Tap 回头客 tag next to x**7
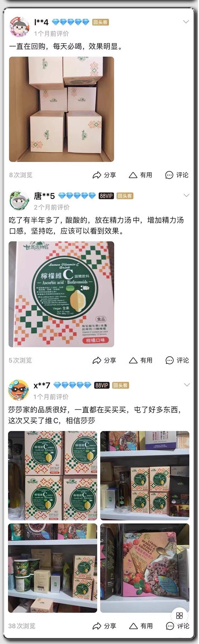 (120, 385)
